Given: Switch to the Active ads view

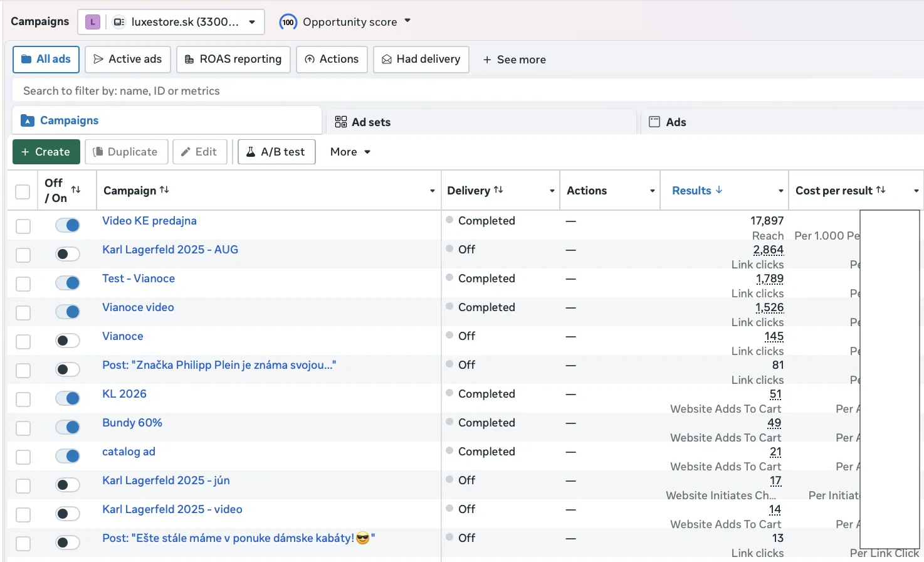Looking at the screenshot, I should pyautogui.click(x=128, y=60).
